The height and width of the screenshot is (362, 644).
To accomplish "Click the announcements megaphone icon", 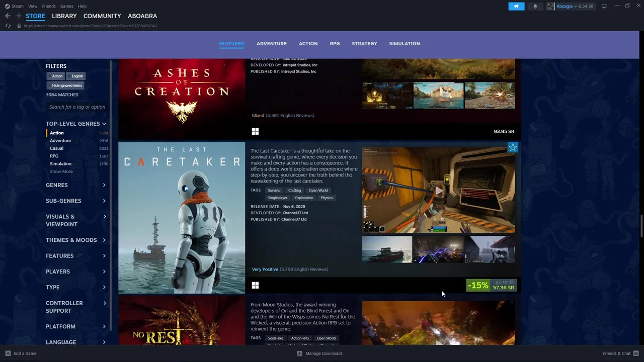I will tap(516, 6).
